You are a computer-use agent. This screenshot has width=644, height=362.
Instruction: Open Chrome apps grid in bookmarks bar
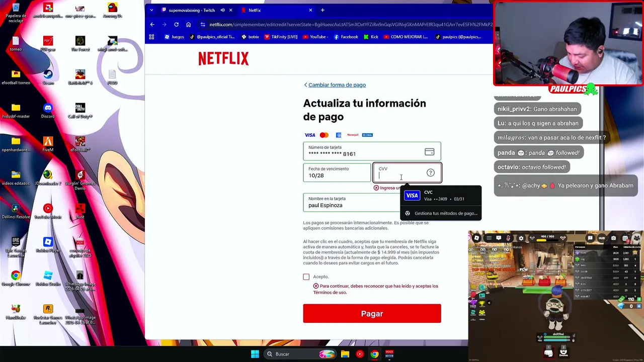click(151, 37)
